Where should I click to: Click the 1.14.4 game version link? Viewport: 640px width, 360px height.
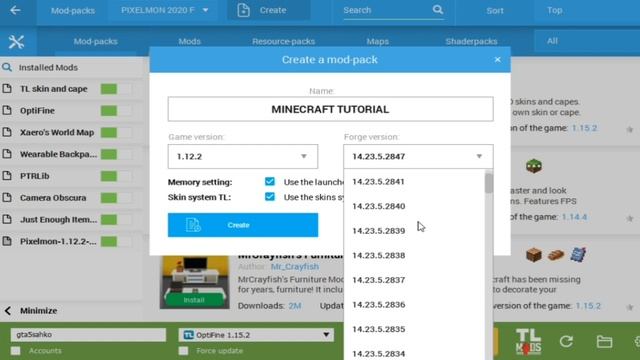(x=574, y=217)
